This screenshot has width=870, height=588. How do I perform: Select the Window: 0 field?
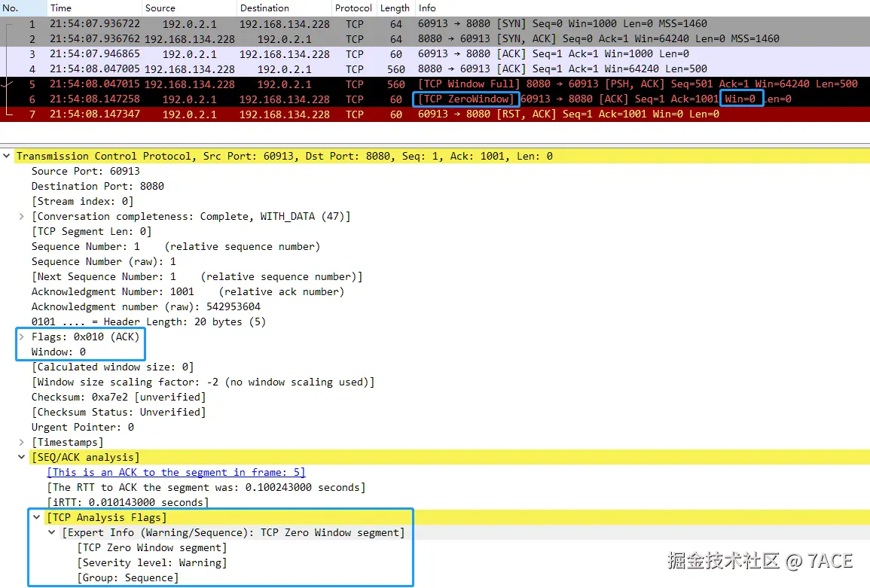(x=59, y=352)
